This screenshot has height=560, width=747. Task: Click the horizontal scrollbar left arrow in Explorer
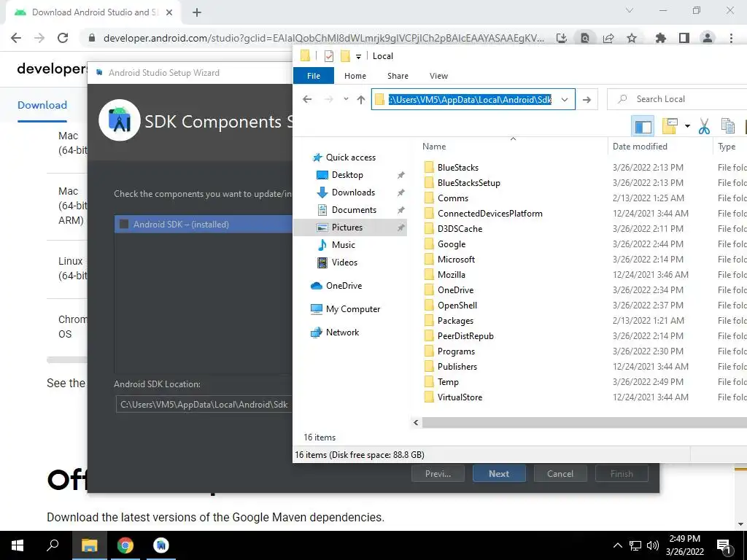coord(416,422)
